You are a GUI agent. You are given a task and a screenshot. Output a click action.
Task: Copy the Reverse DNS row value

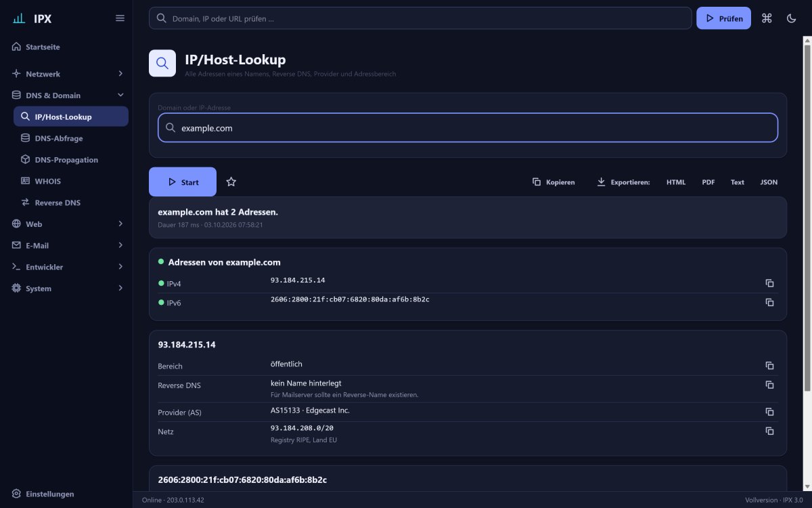[x=769, y=385]
